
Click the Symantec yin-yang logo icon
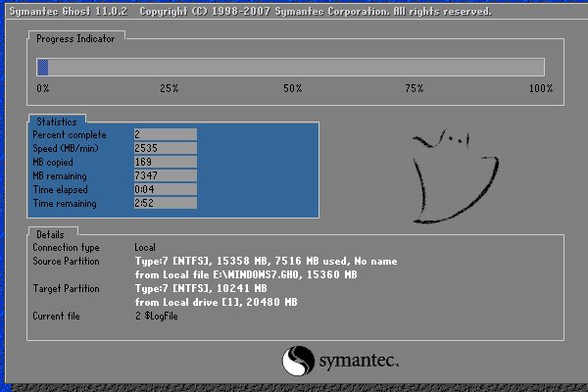[298, 361]
